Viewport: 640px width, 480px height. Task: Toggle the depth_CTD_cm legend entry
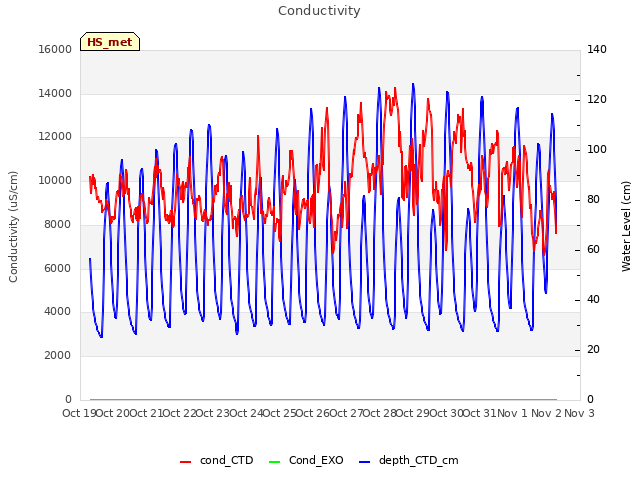pyautogui.click(x=409, y=460)
